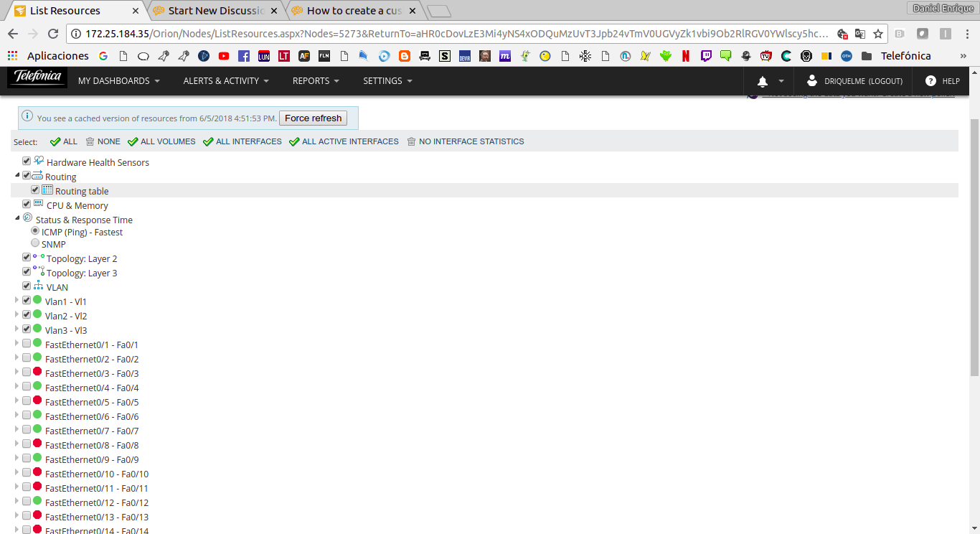
Task: Open the Facebook bookmark icon
Action: 244,56
